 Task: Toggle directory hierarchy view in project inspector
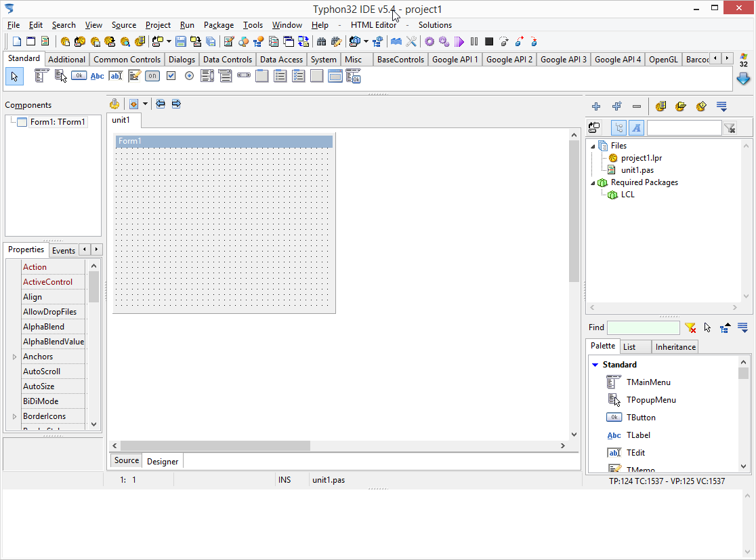click(x=619, y=128)
